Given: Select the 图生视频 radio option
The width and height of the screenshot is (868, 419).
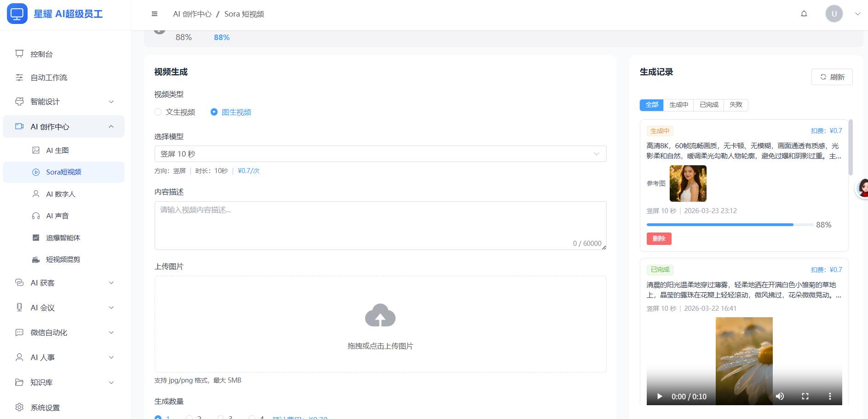Looking at the screenshot, I should coord(214,112).
